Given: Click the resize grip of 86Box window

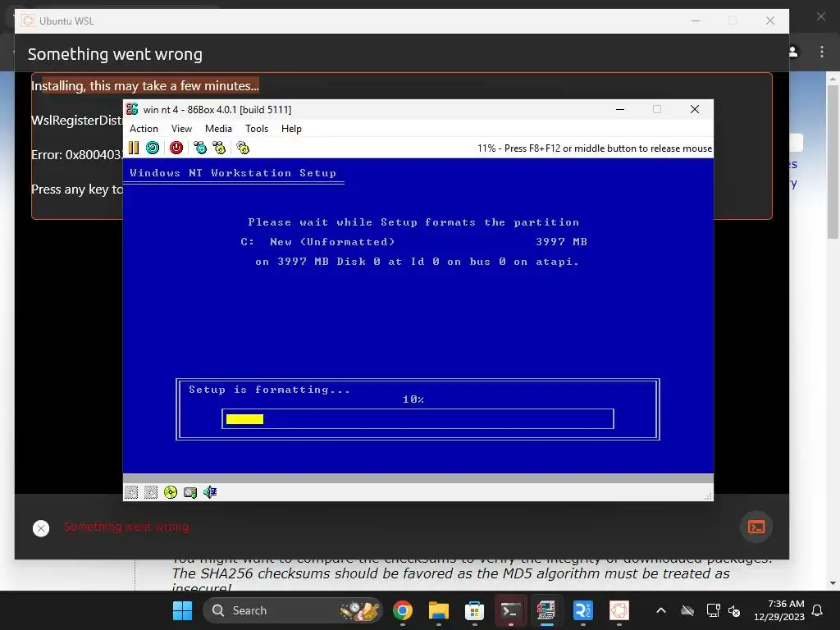Looking at the screenshot, I should coord(708,496).
